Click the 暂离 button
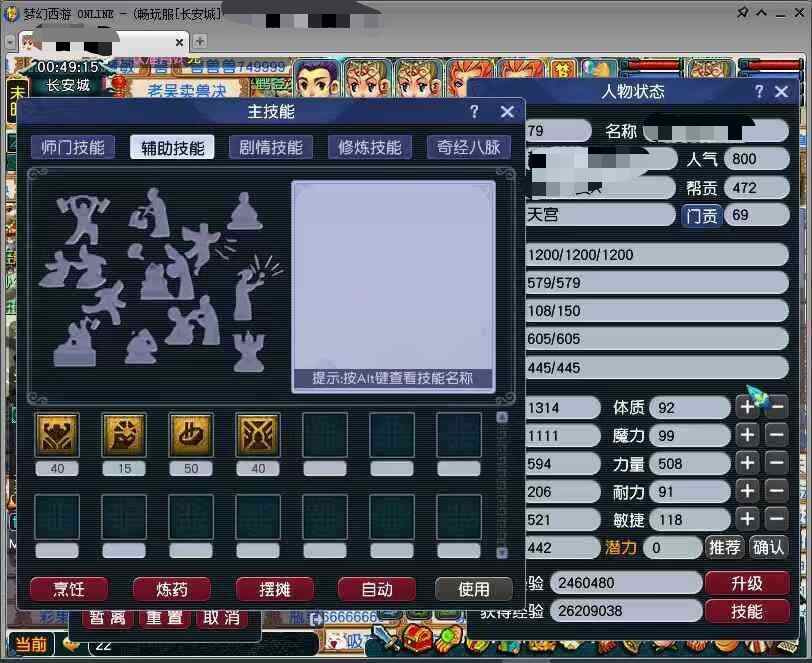The height and width of the screenshot is (663, 812). [108, 618]
